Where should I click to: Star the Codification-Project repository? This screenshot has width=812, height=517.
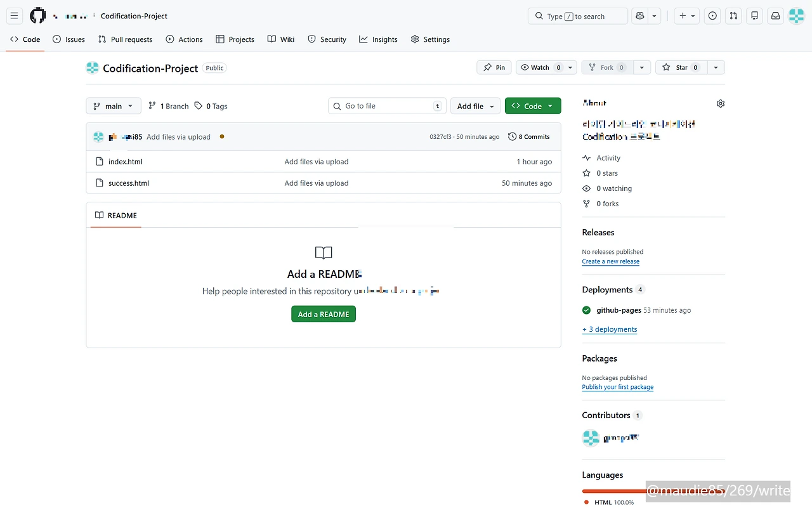pyautogui.click(x=681, y=67)
